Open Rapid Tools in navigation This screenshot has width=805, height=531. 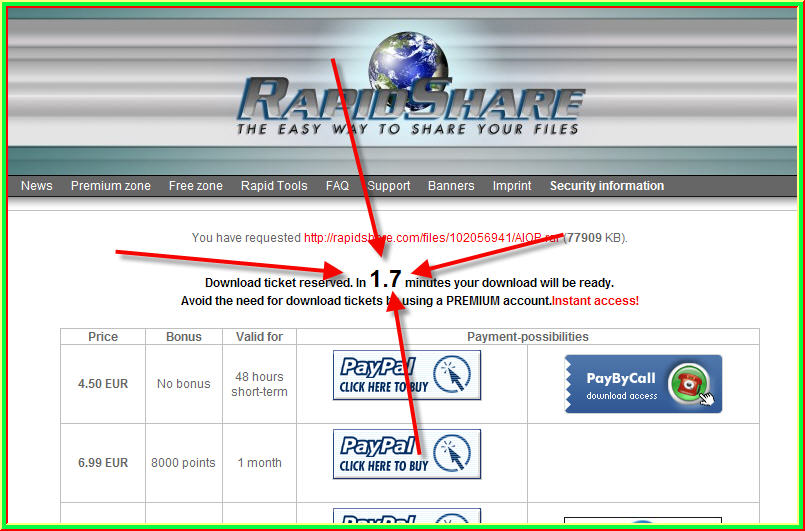click(x=274, y=186)
